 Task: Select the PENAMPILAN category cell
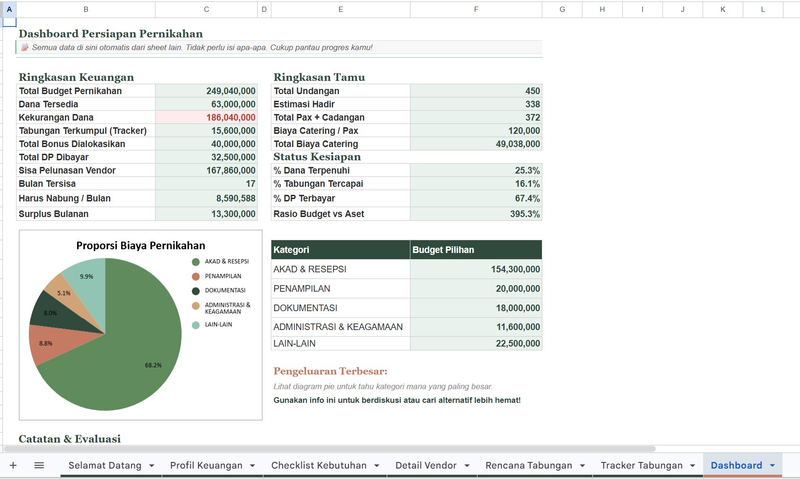coord(340,289)
